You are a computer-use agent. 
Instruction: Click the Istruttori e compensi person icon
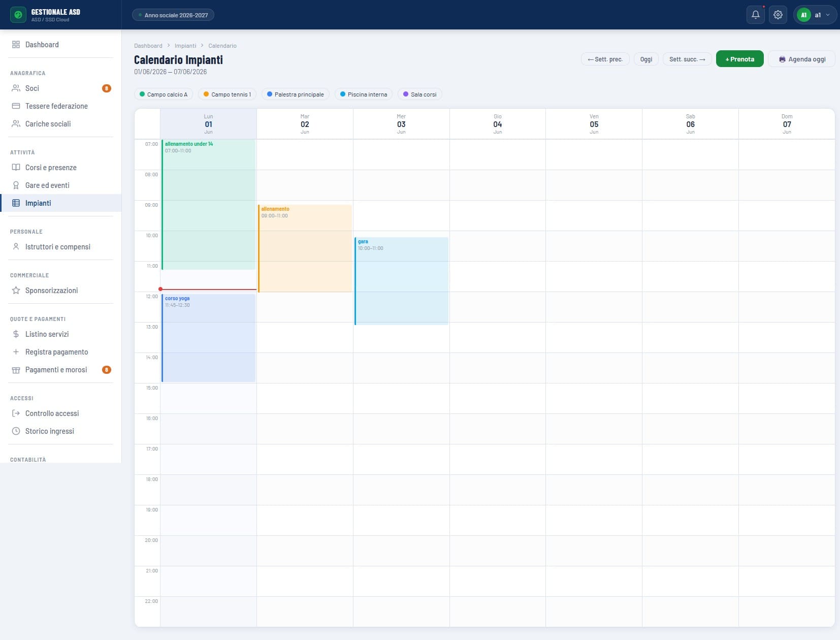[x=16, y=247]
